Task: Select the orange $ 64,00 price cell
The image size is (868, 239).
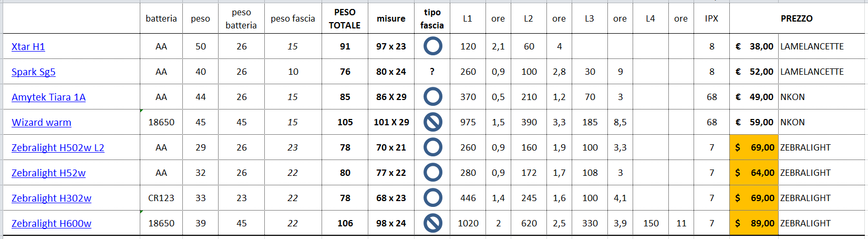Action: click(x=754, y=173)
